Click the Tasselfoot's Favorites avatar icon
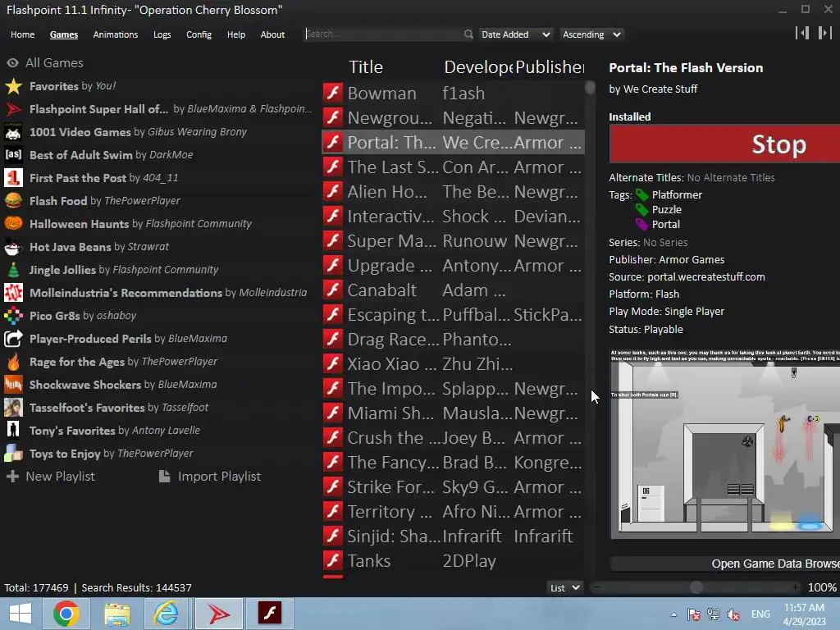 tap(13, 408)
